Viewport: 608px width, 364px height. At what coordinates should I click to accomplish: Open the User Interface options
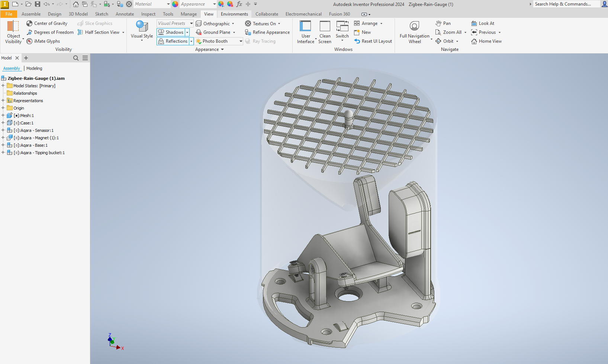pyautogui.click(x=306, y=32)
